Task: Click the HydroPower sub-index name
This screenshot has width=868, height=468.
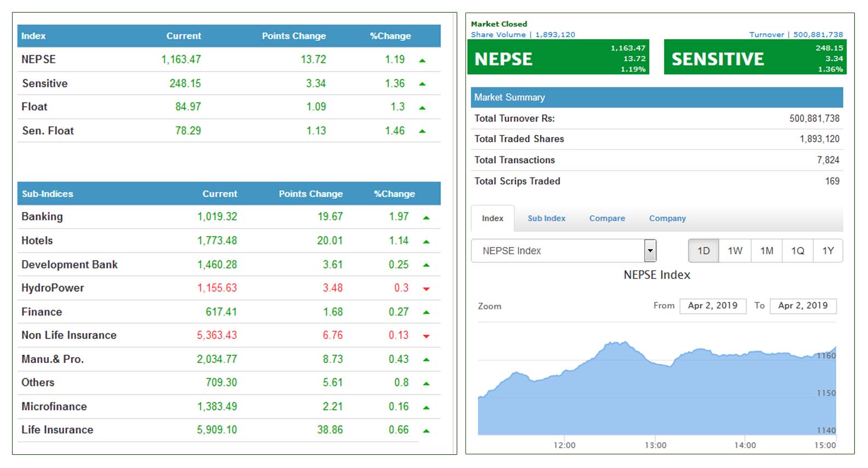Action: (x=53, y=288)
